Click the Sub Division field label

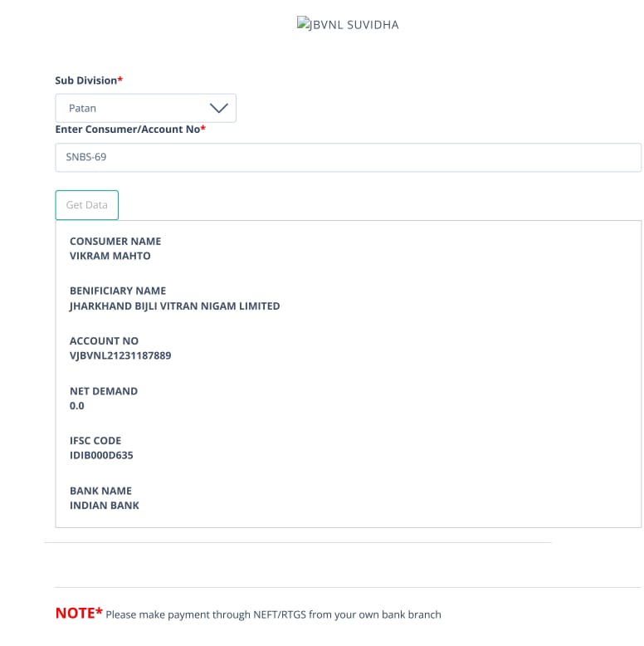pos(89,81)
